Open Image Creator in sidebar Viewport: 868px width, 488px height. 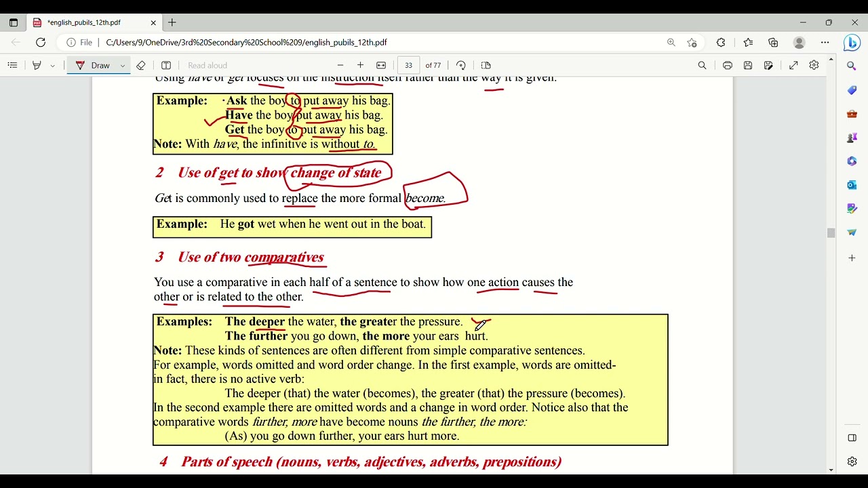click(x=852, y=209)
